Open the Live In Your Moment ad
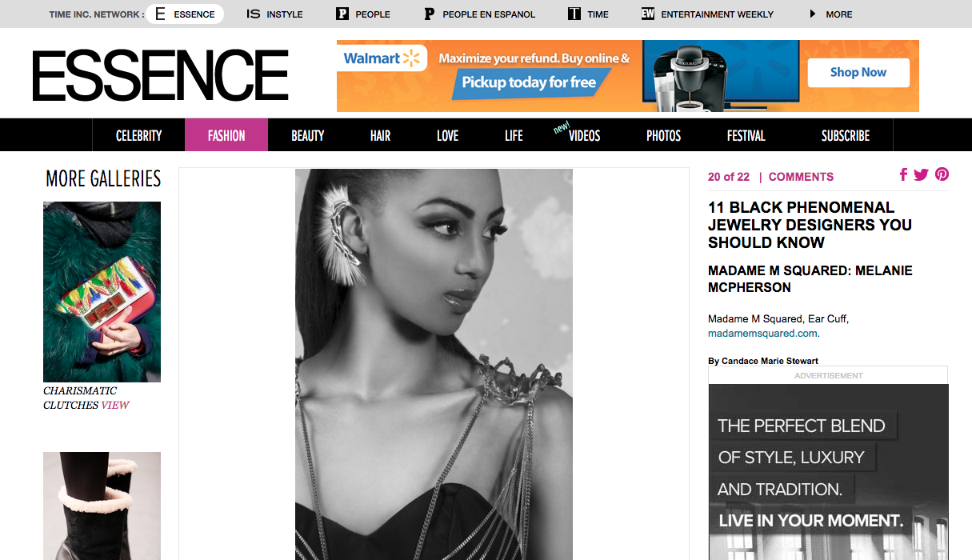Image resolution: width=972 pixels, height=560 pixels. [829, 472]
